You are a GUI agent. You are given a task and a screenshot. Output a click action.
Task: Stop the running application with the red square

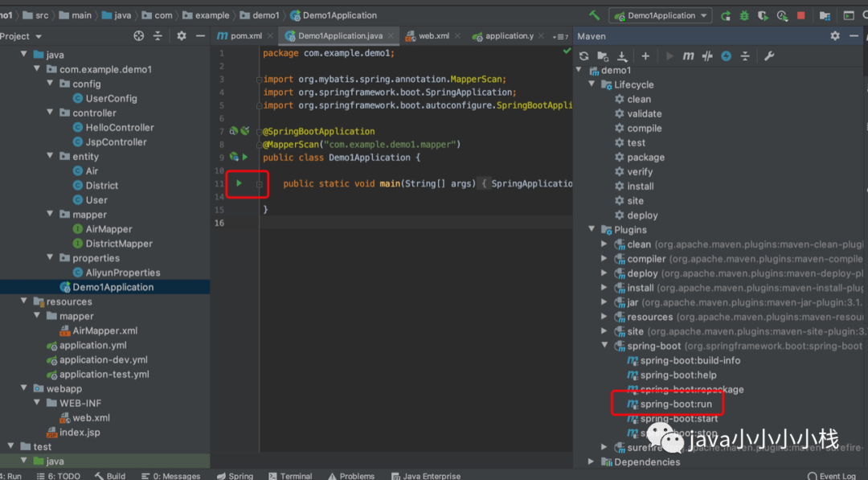[x=801, y=15]
